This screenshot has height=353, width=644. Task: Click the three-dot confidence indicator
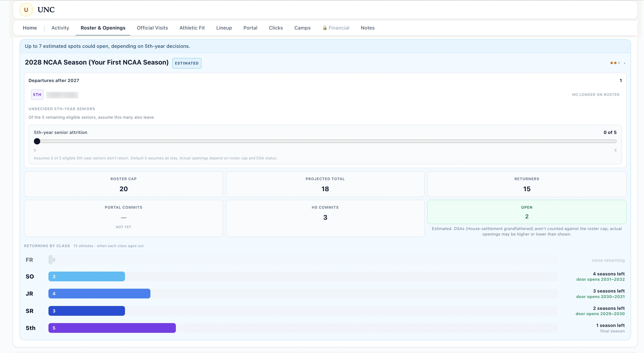[615, 63]
